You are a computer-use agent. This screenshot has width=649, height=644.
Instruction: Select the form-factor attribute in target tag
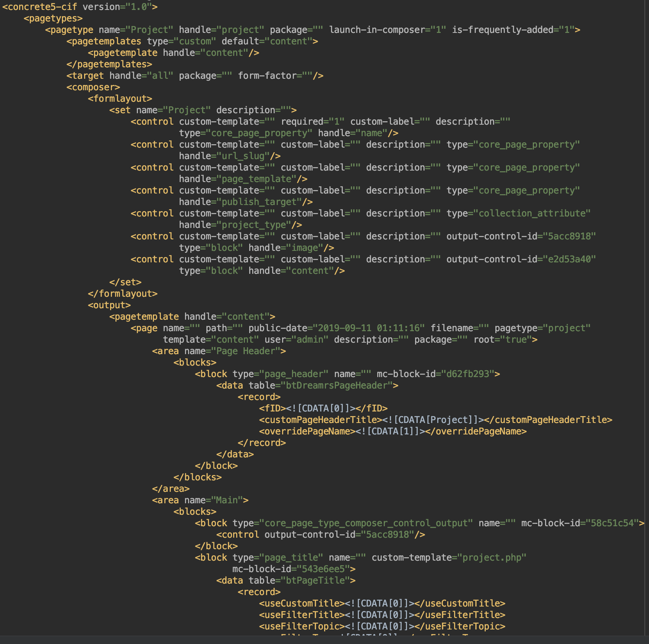tap(267, 76)
